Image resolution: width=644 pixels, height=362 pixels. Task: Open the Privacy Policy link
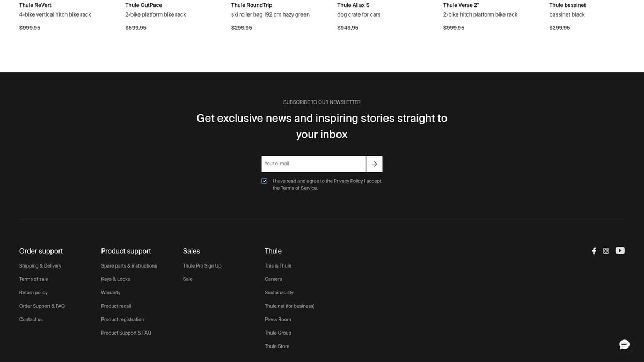click(x=348, y=181)
